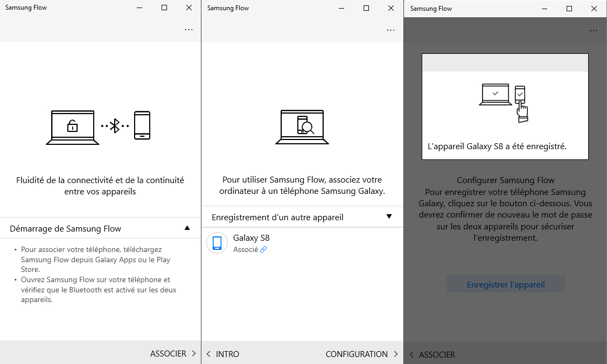Viewport: 607px width, 364px height.
Task: Go back to ASSOCIER in right window
Action: click(x=432, y=355)
